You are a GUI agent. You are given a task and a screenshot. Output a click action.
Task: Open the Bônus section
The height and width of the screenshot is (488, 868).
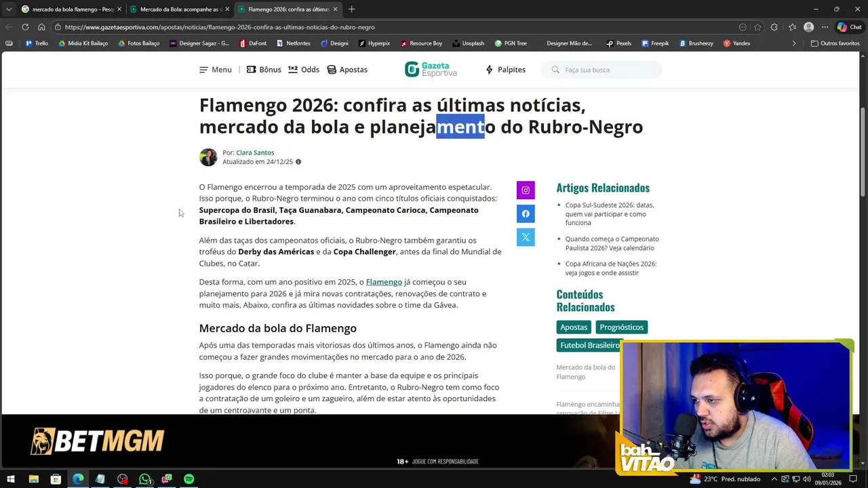(264, 70)
